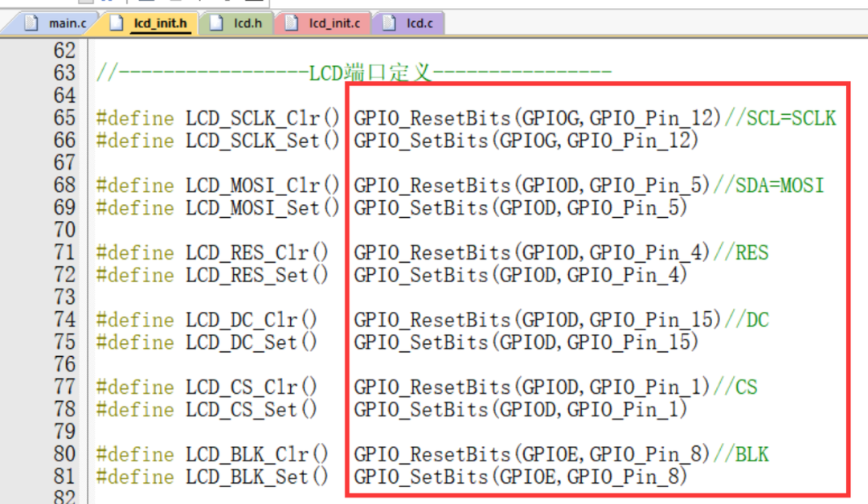
Task: Switch to the lcd.c tab
Action: (x=422, y=23)
